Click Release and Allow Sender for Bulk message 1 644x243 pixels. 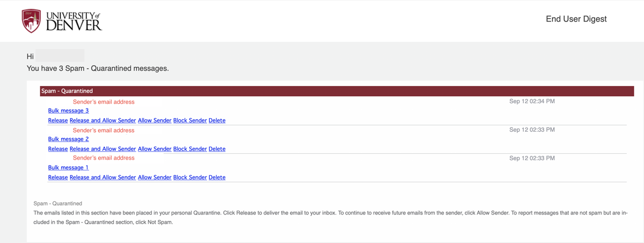[103, 177]
